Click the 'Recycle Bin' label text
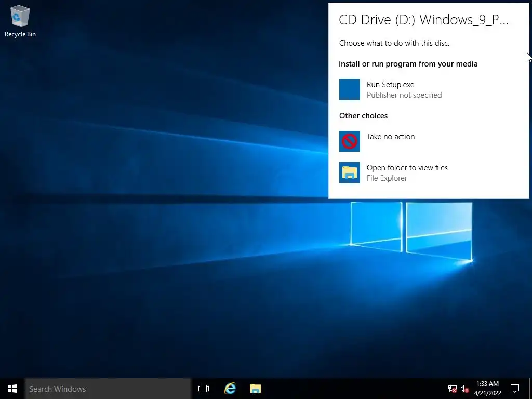Image resolution: width=532 pixels, height=399 pixels. click(x=20, y=34)
